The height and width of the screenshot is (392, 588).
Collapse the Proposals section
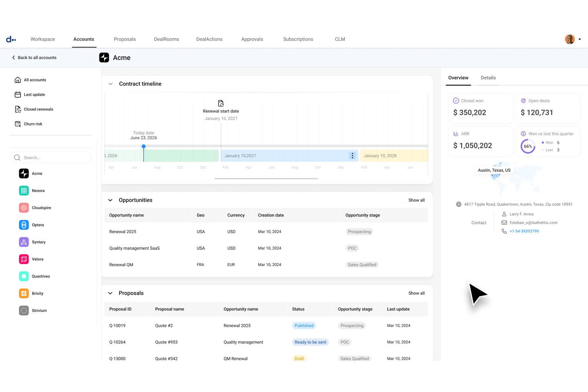tap(110, 293)
